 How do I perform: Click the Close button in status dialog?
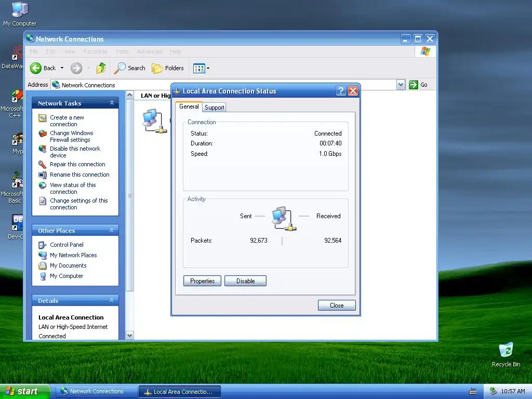click(337, 305)
